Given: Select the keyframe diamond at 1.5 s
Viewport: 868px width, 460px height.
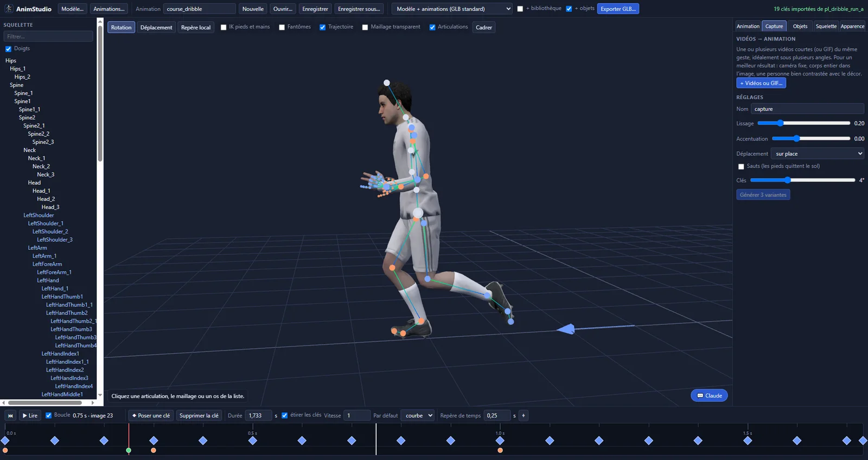Looking at the screenshot, I should (x=748, y=440).
